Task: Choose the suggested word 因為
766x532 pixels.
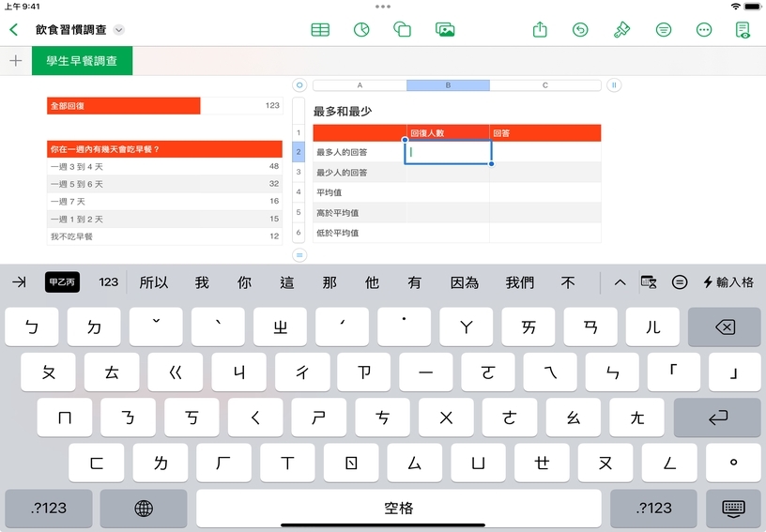Action: [x=465, y=282]
